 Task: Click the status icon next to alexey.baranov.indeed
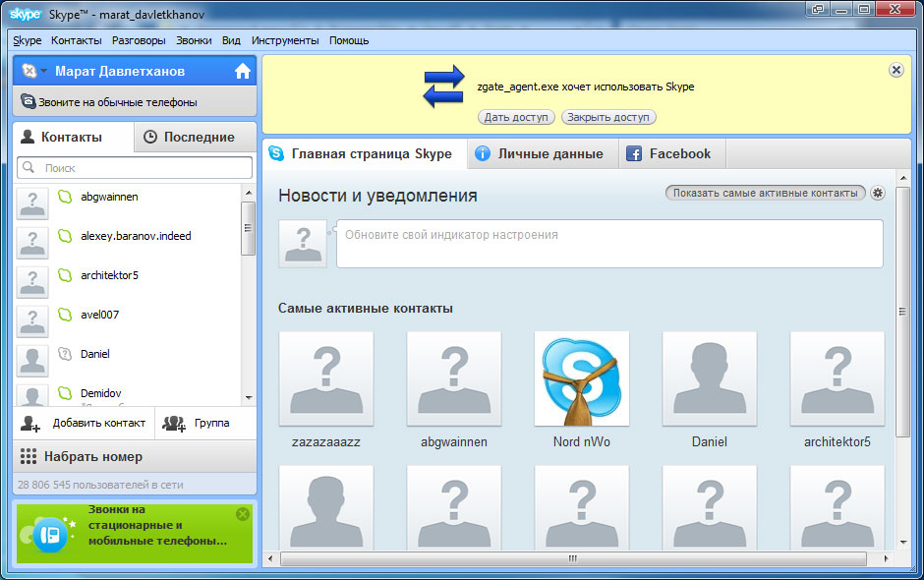(x=65, y=236)
